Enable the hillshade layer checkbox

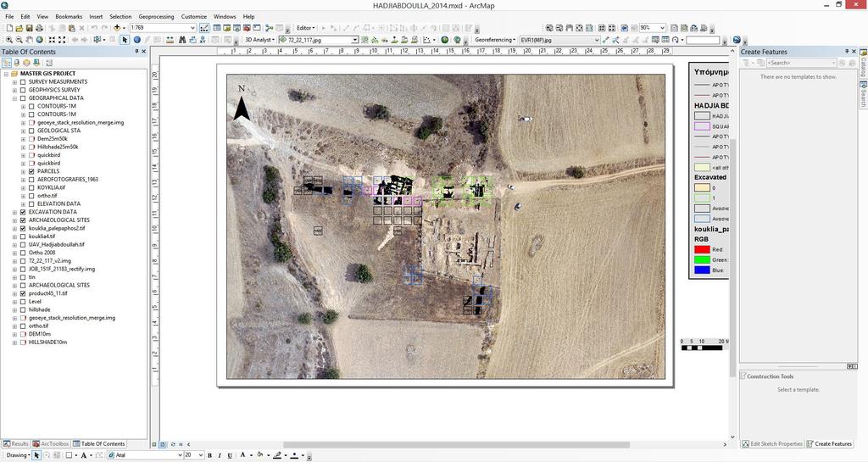click(x=23, y=310)
